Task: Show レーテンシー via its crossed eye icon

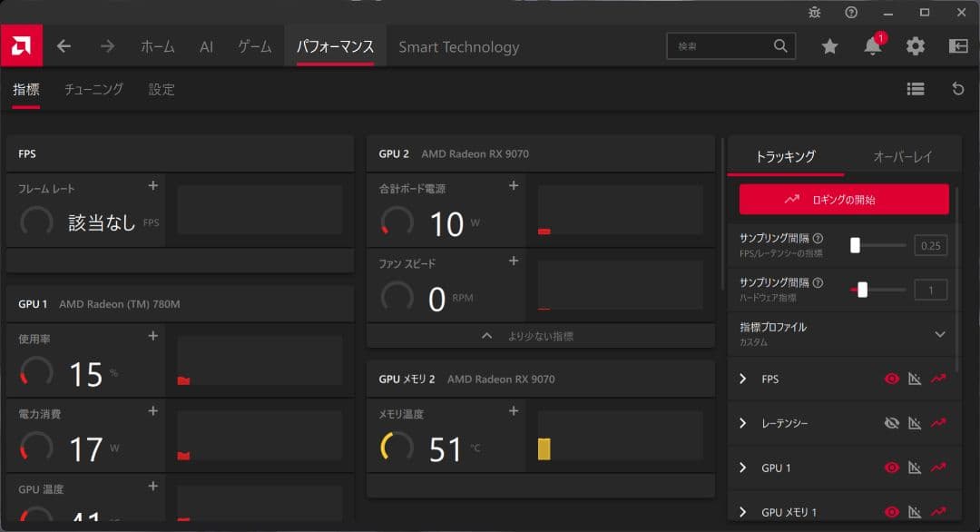Action: pyautogui.click(x=891, y=423)
